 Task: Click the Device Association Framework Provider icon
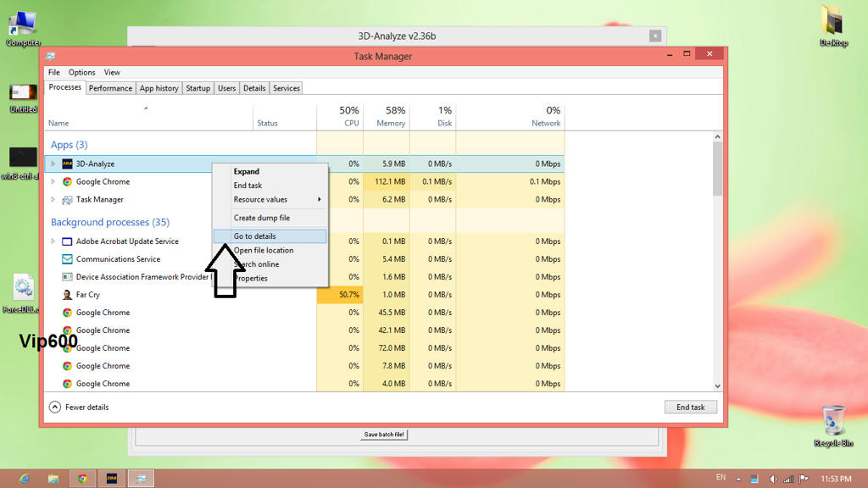(67, 277)
